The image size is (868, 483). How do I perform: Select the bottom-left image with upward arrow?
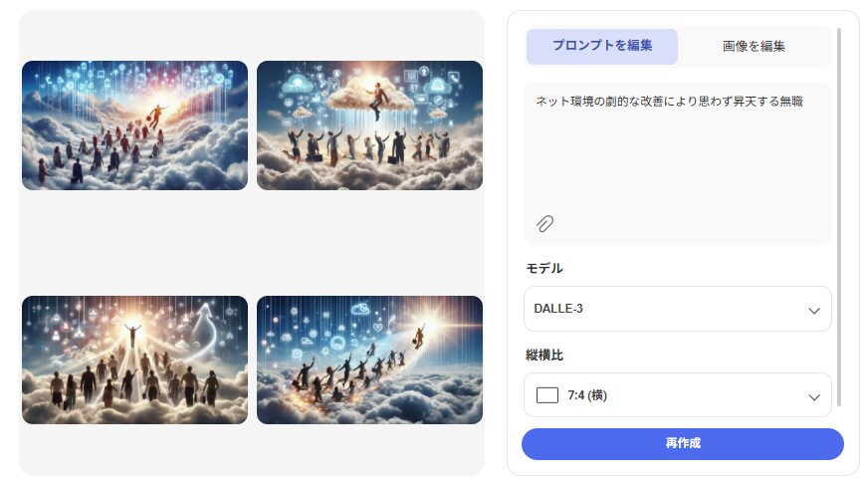coord(134,361)
